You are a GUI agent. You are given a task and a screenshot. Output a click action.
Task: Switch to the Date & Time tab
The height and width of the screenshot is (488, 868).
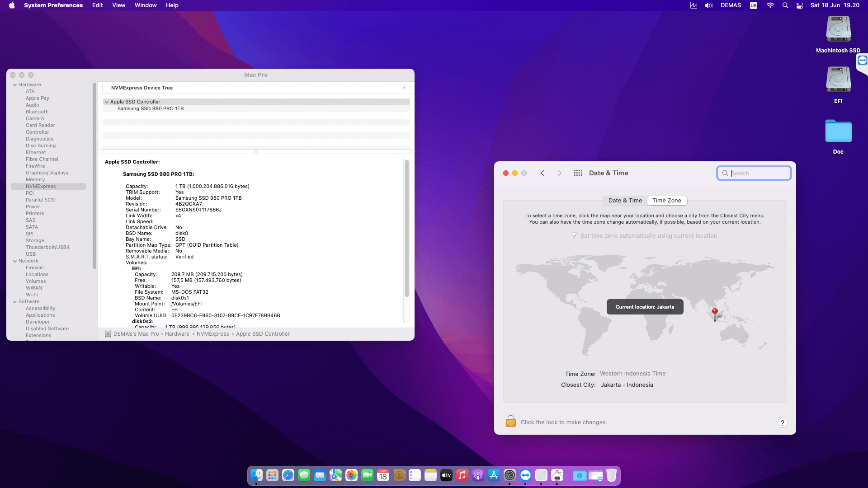625,201
